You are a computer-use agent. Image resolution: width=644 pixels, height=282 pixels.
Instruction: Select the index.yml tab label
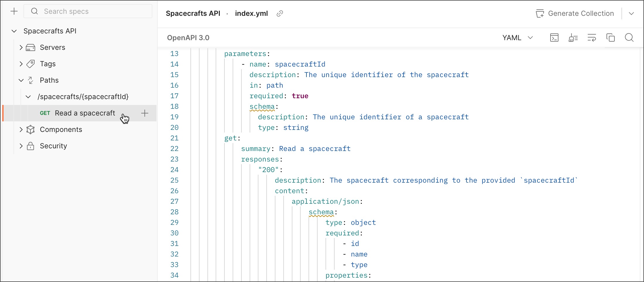coord(251,13)
